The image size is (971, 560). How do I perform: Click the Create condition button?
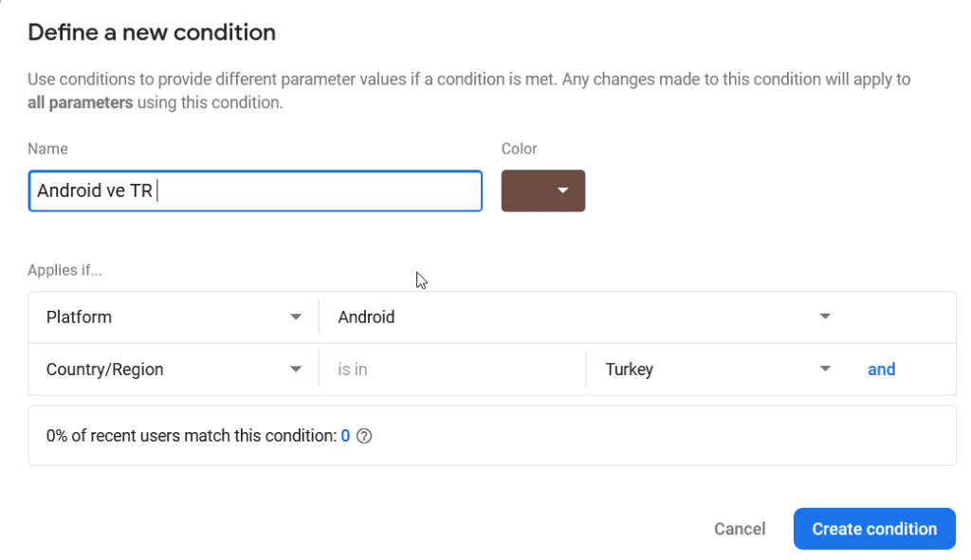874,529
